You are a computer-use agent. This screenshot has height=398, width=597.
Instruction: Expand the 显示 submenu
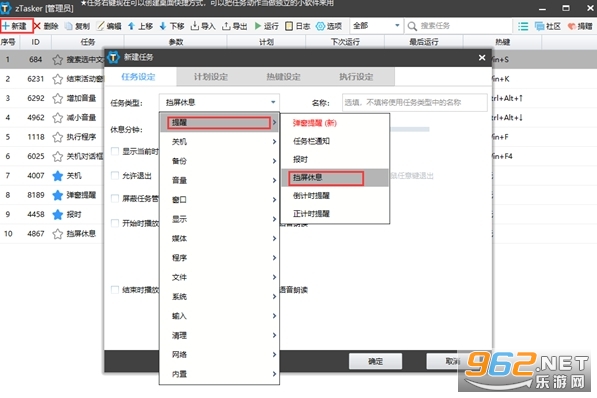pos(219,219)
